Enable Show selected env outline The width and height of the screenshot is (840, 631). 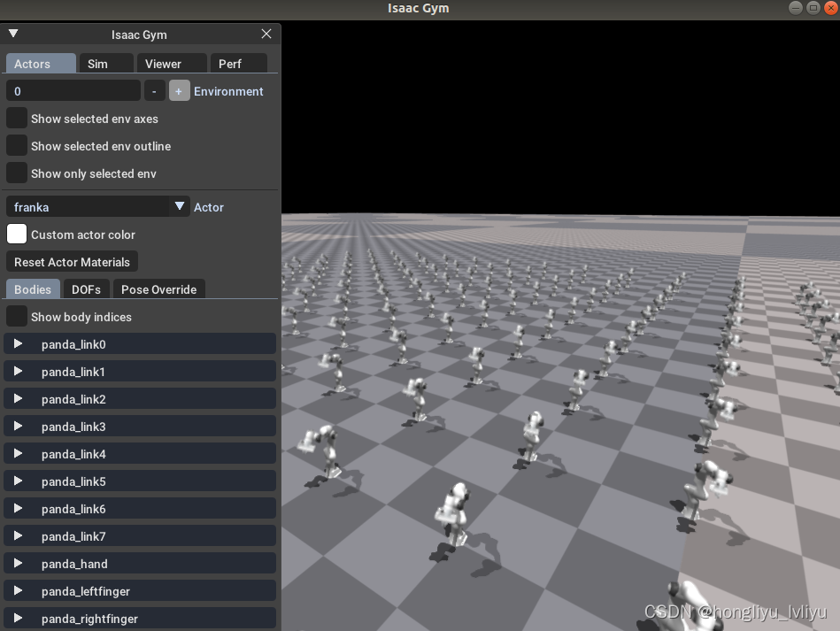[17, 146]
